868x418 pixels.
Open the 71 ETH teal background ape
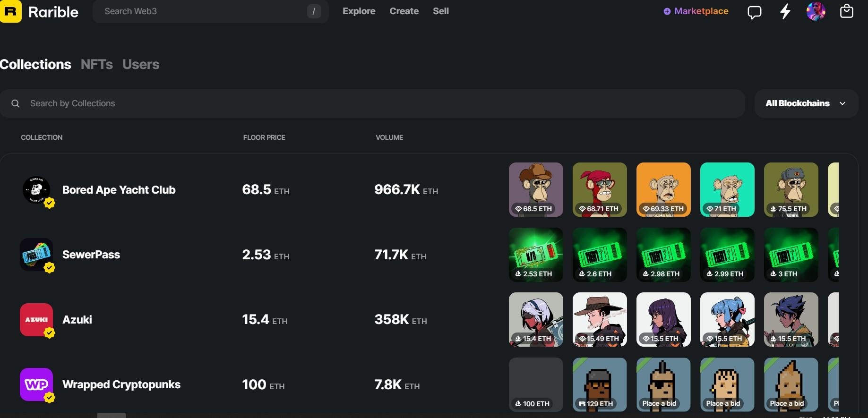(x=727, y=190)
